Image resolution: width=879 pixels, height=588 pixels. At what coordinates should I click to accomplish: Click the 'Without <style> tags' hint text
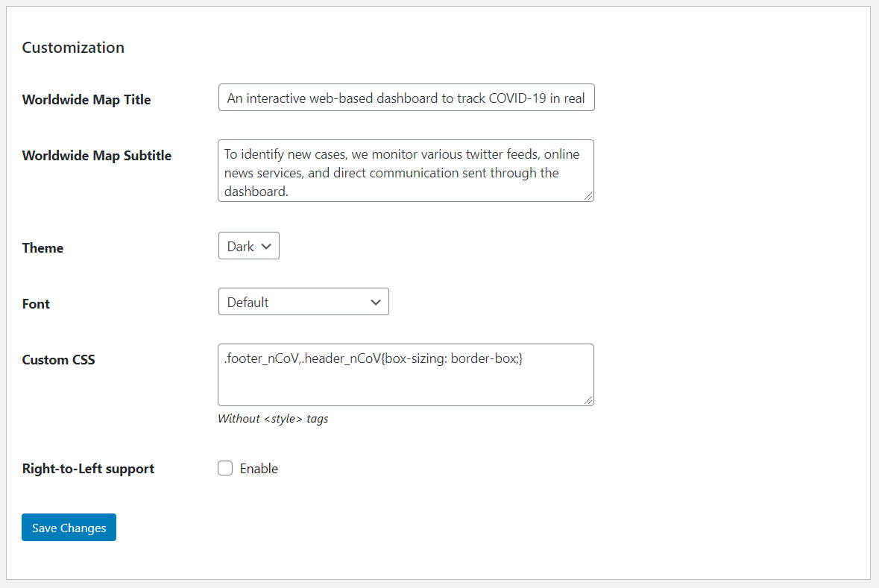(x=273, y=419)
